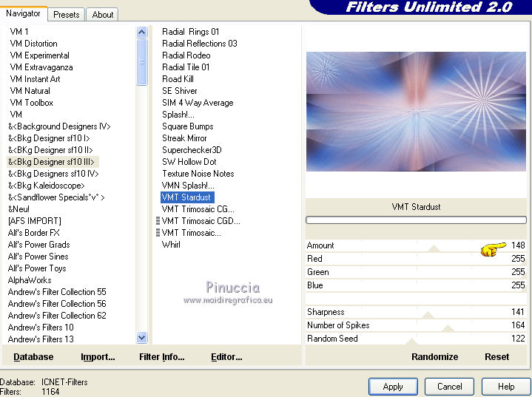This screenshot has height=397, width=532.
Task: Click the filter preview image
Action: point(416,111)
